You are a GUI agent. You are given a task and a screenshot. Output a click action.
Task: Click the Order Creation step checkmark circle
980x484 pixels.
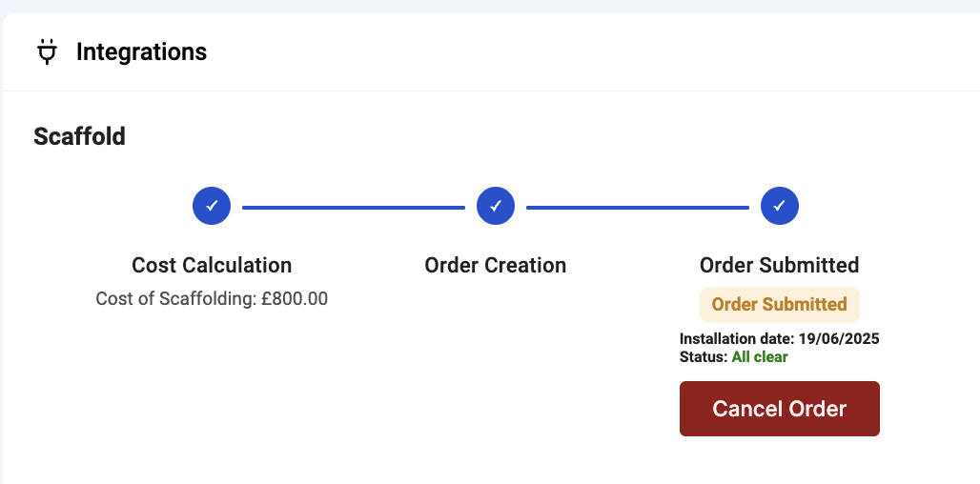point(496,206)
